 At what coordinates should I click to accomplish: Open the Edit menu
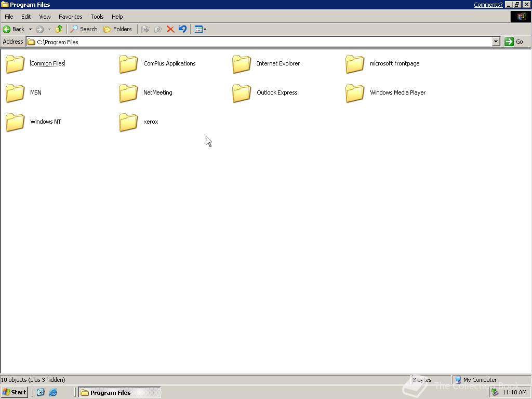(26, 17)
